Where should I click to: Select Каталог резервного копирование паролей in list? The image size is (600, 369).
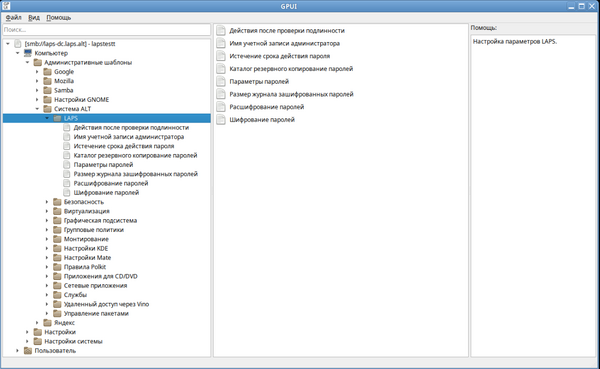(291, 69)
